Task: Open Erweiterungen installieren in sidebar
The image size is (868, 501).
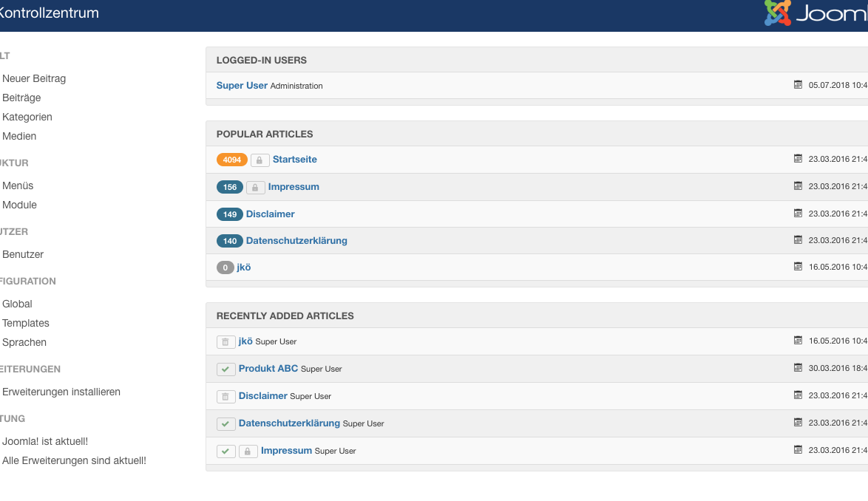Action: pos(61,392)
